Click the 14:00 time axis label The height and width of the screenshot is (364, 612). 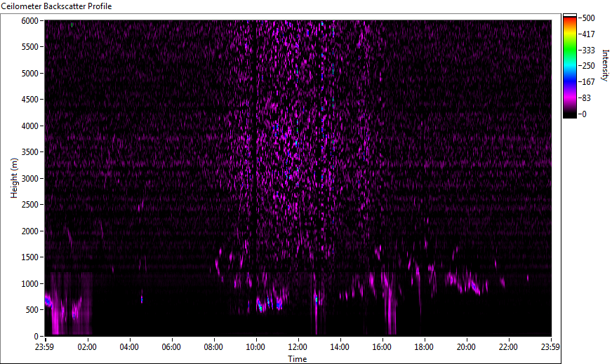pyautogui.click(x=340, y=347)
